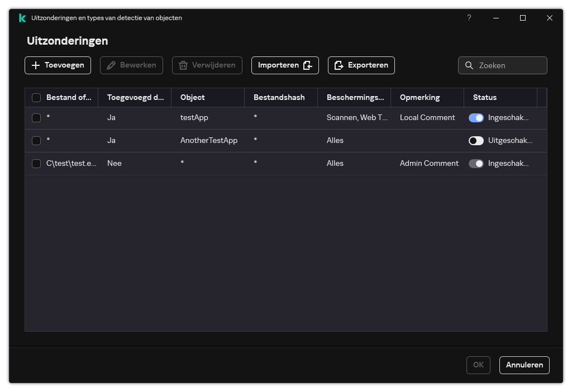The image size is (572, 392).
Task: Click the Bestandshash column header
Action: pyautogui.click(x=279, y=97)
